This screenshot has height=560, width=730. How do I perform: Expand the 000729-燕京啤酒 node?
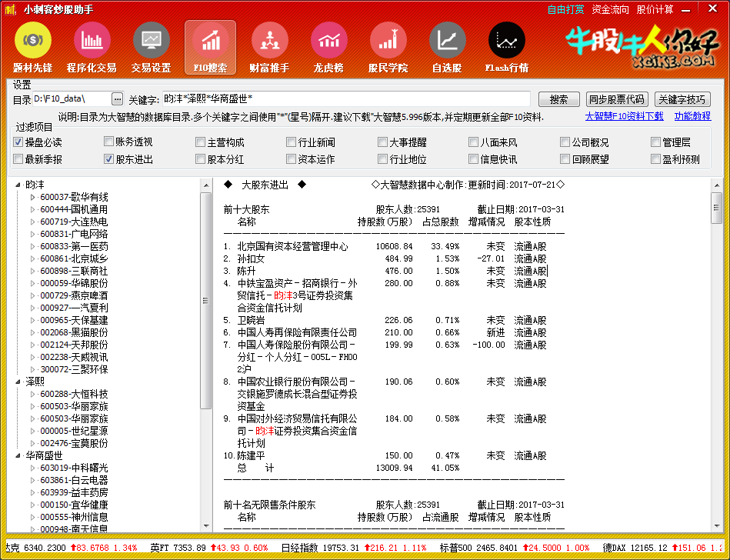click(x=32, y=296)
